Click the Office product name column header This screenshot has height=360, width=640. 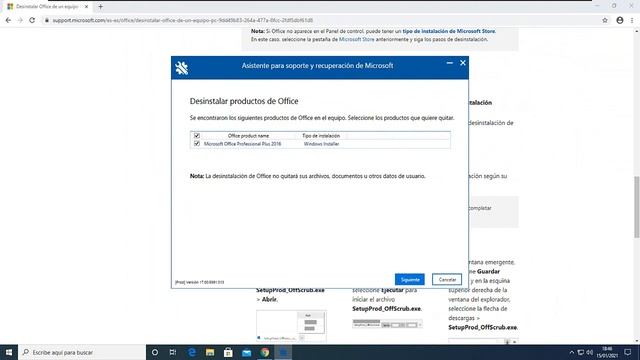coord(248,136)
